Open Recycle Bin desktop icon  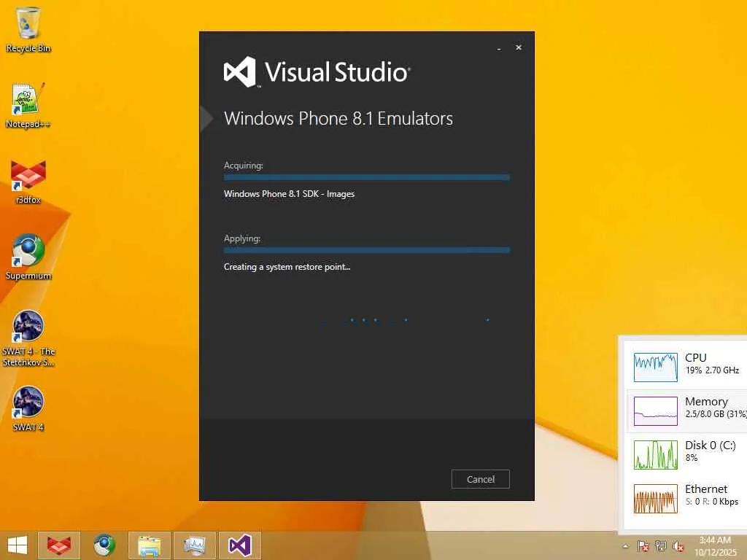pos(28,30)
